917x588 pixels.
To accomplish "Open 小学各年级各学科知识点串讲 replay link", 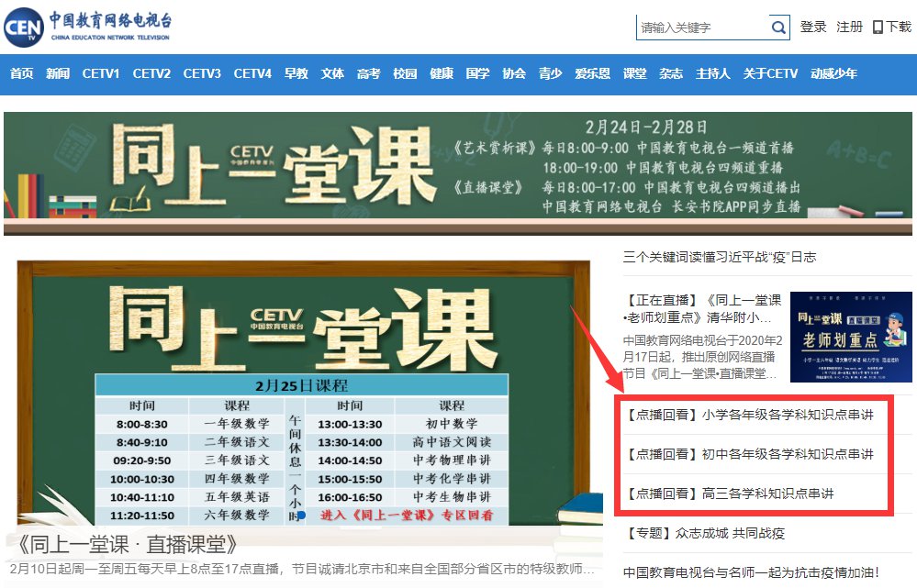I will pyautogui.click(x=749, y=415).
